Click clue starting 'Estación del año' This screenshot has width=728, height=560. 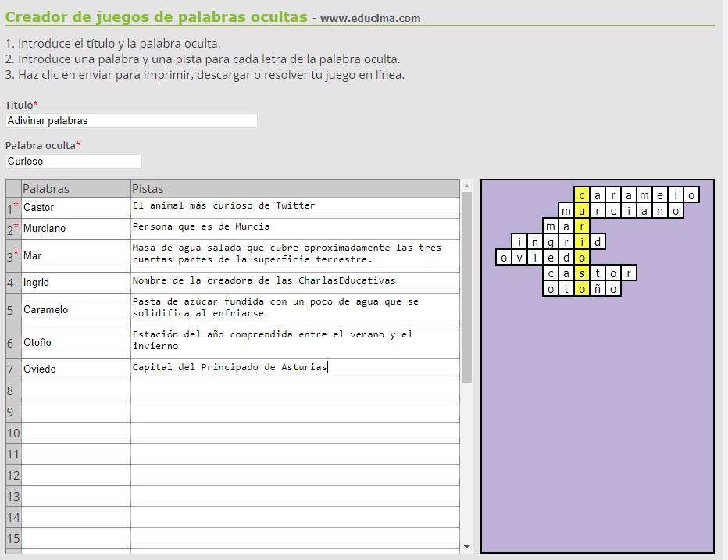[x=295, y=343]
